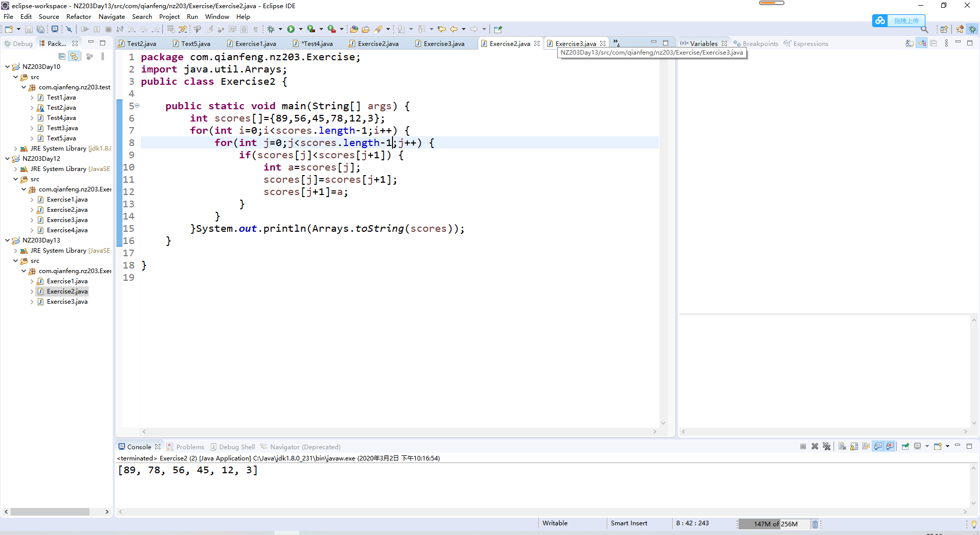The width and height of the screenshot is (980, 535).
Task: Toggle Scroll Lock in Console toolbar
Action: (854, 446)
